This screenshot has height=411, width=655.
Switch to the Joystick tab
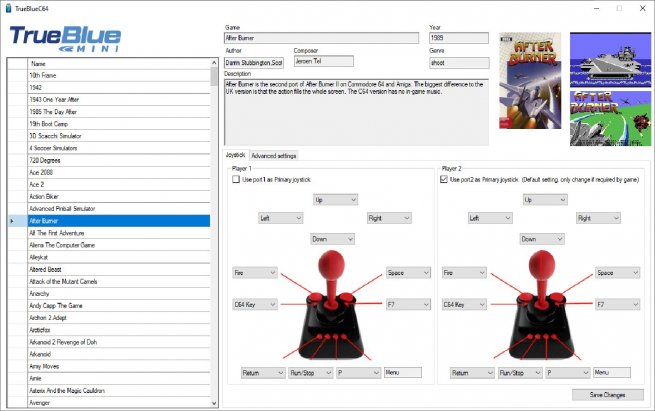(x=236, y=155)
